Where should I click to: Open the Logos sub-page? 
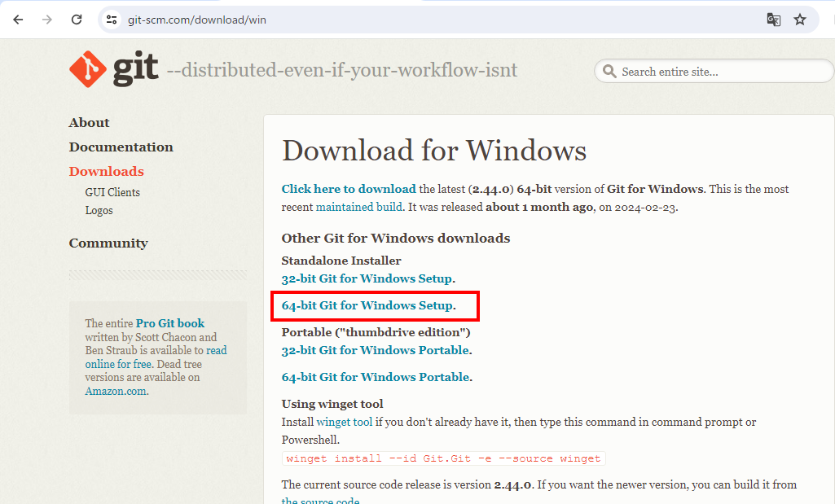click(99, 211)
